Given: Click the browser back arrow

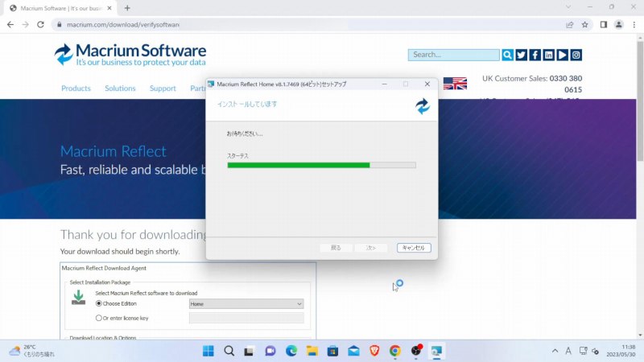Looking at the screenshot, I should [10, 25].
